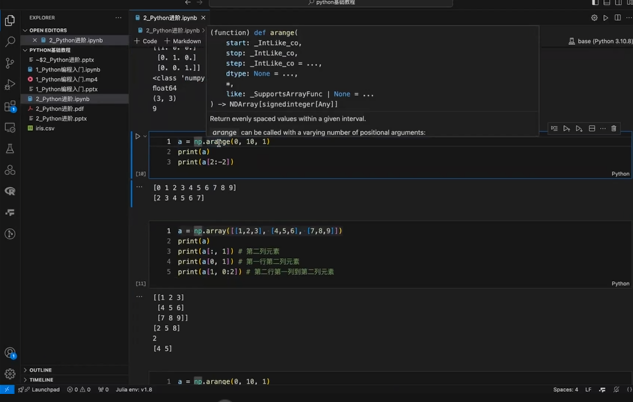
Task: Click the remote window indicator in status bar
Action: (7, 389)
